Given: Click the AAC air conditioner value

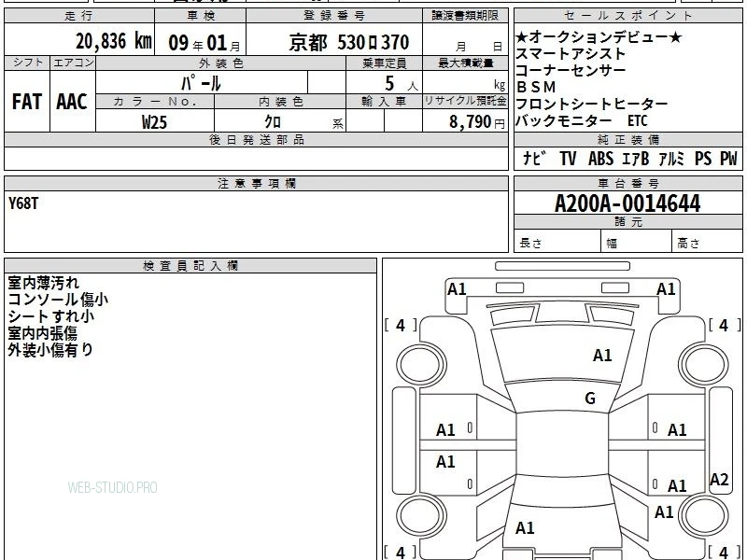Looking at the screenshot, I should pos(72,102).
